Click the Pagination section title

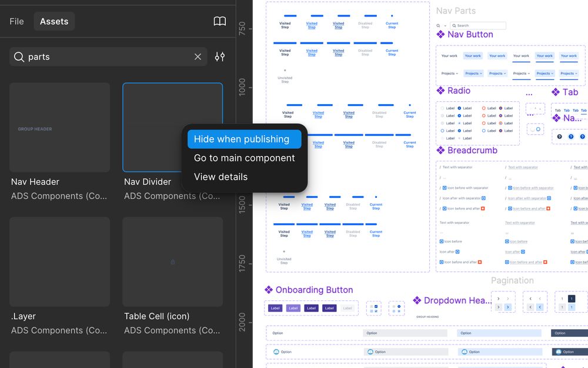(x=512, y=280)
